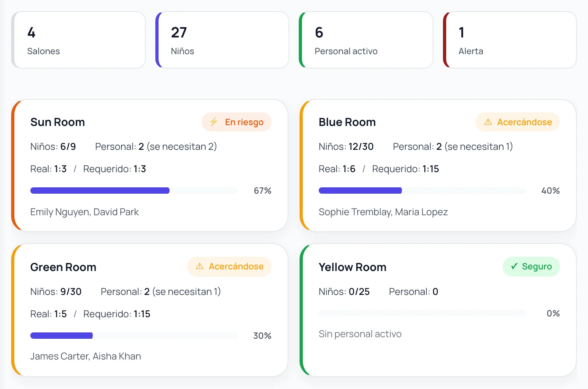The image size is (588, 389).
Task: Open the Sun Room title
Action: click(58, 122)
